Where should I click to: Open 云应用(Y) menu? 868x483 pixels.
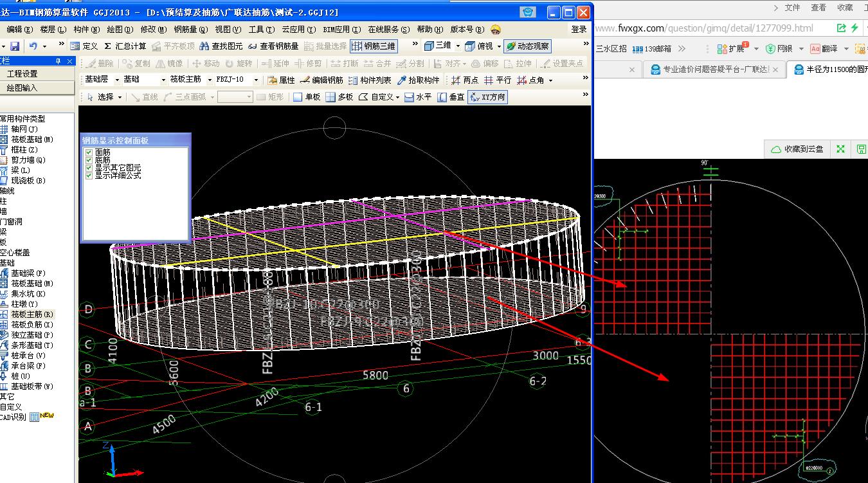click(298, 30)
